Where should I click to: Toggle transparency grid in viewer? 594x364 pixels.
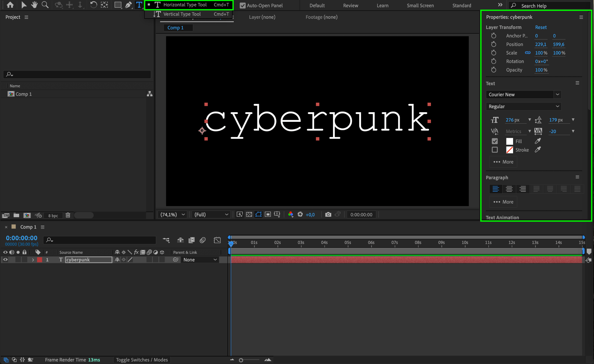point(249,214)
